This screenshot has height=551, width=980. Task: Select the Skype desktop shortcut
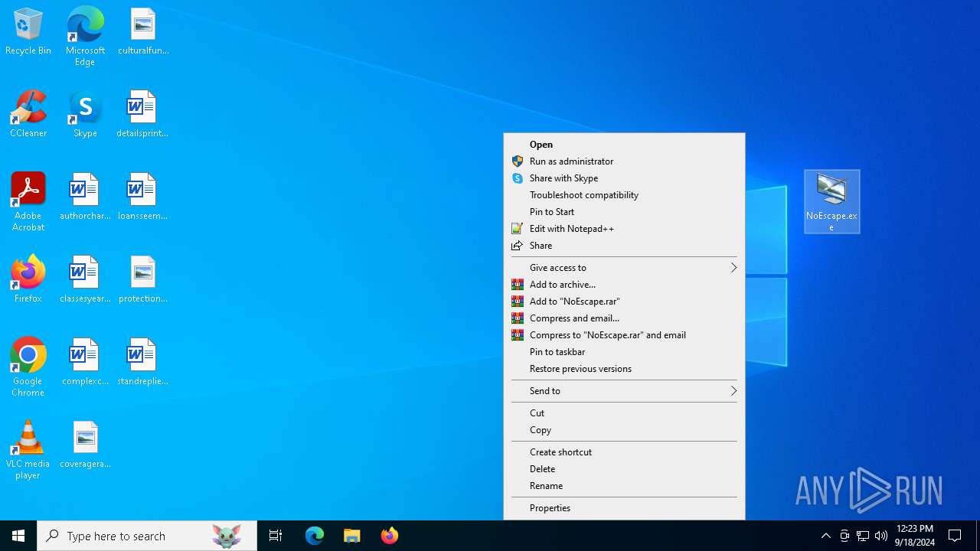[x=85, y=115]
